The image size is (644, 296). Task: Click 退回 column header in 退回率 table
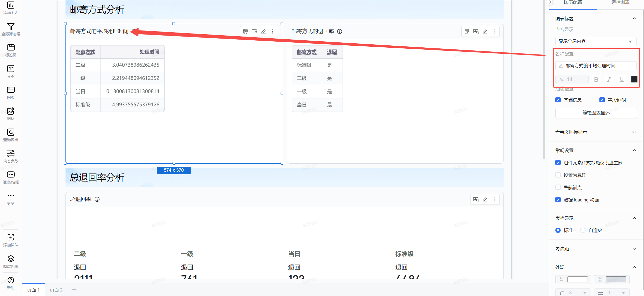point(332,52)
